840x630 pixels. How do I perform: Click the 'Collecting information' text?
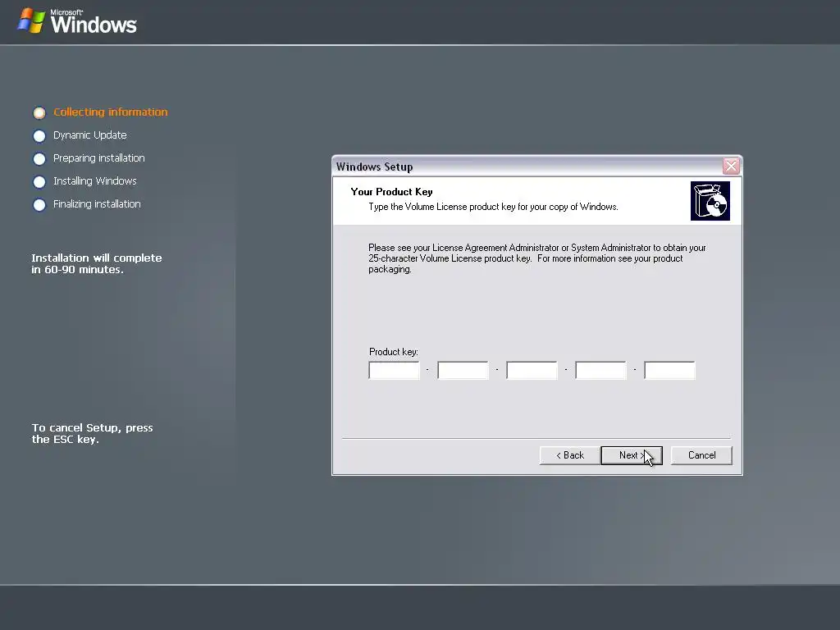[111, 112]
